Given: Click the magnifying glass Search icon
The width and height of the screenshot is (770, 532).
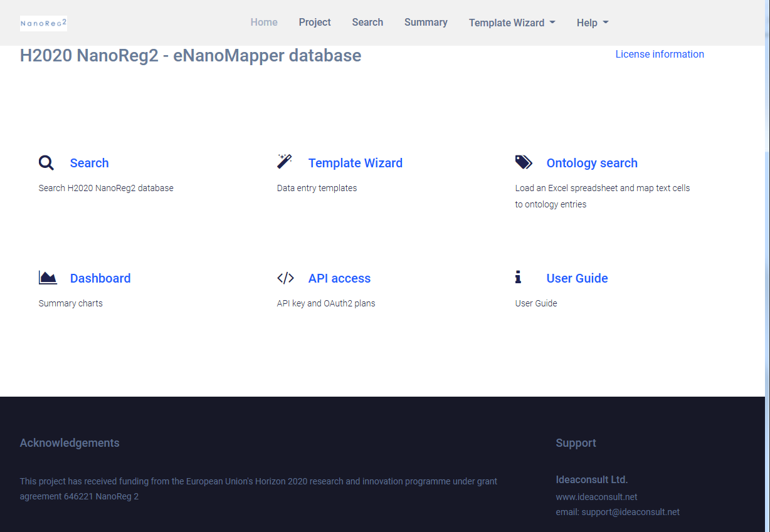Looking at the screenshot, I should click(46, 163).
